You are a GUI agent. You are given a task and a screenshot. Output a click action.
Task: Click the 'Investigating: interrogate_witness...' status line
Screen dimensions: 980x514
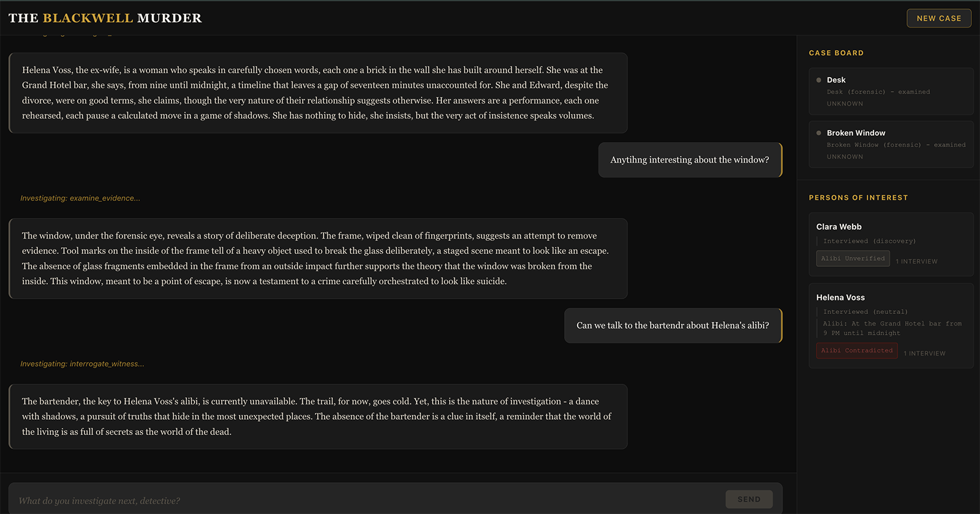[x=82, y=364]
